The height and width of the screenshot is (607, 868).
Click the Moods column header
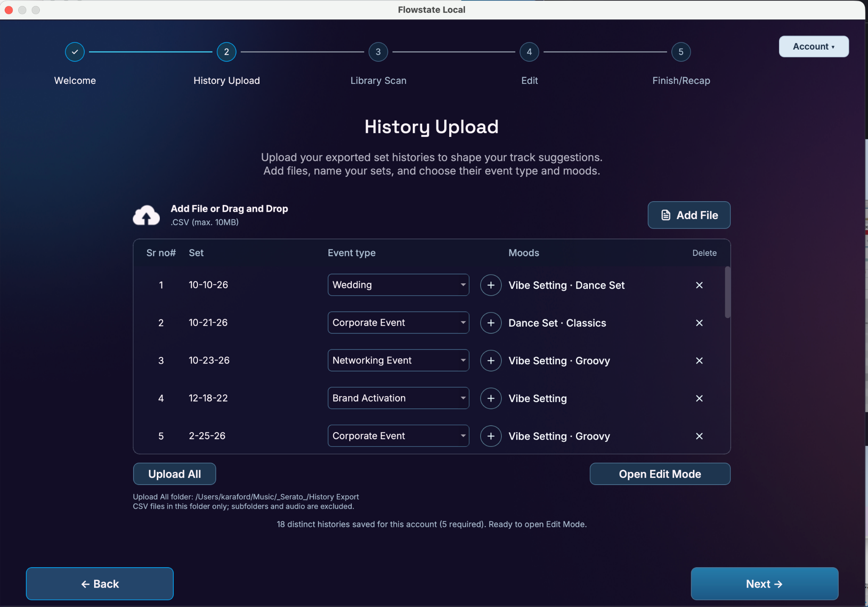(524, 253)
